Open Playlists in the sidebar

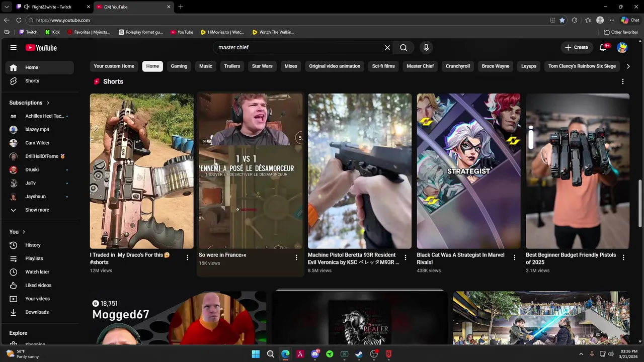[x=40, y=258]
